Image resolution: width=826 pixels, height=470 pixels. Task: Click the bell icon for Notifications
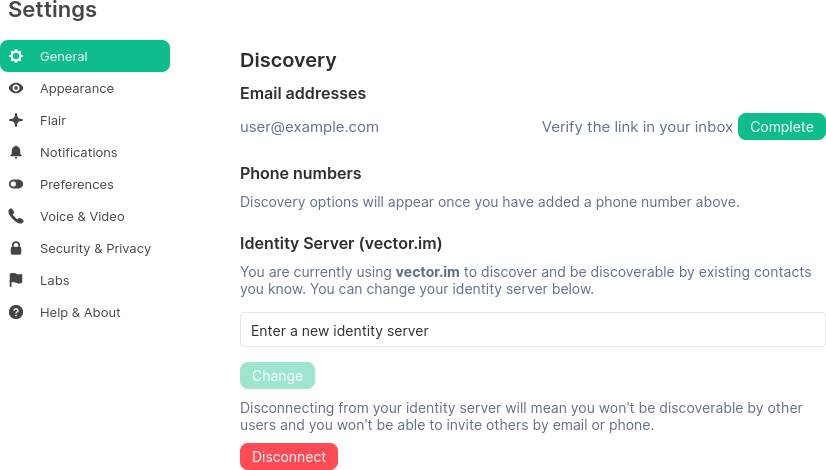(x=16, y=153)
